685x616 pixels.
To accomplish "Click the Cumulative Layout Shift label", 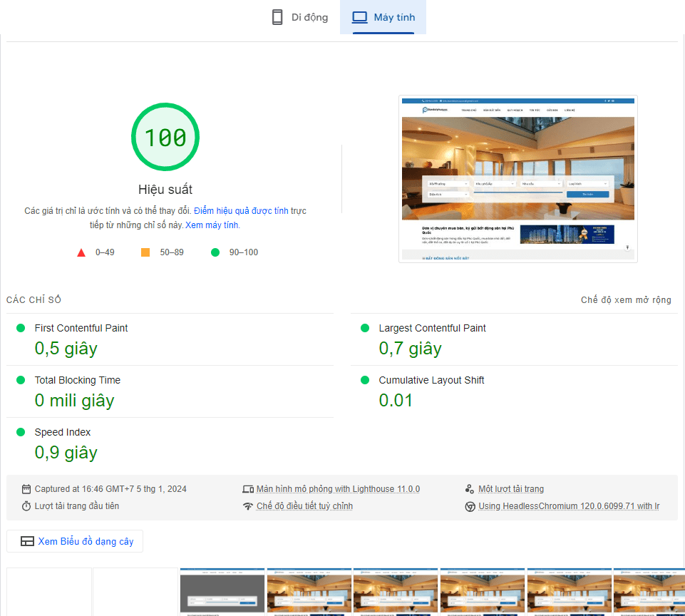I will click(431, 380).
